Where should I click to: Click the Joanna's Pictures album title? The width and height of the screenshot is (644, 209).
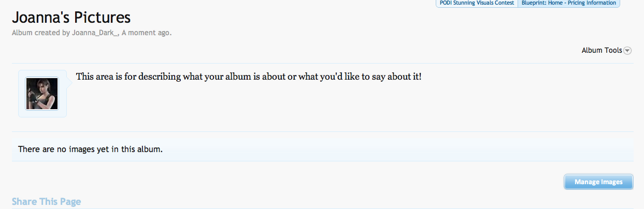(71, 18)
